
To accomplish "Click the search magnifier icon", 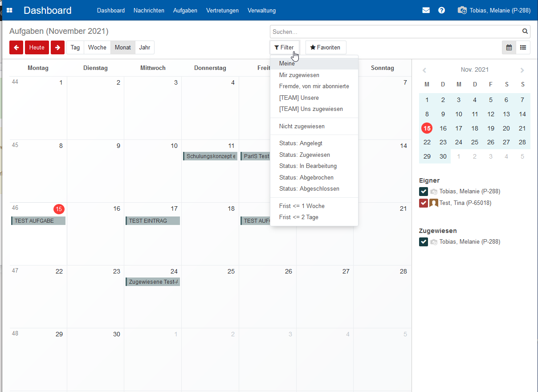I will tap(525, 32).
